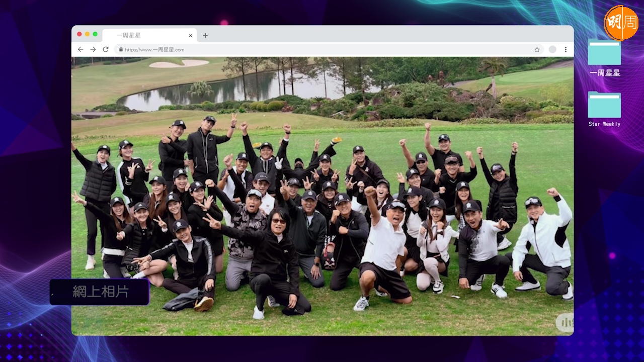Screen dimensions: 644x362
Task: Maximize the browser with the green button
Action: (95, 34)
